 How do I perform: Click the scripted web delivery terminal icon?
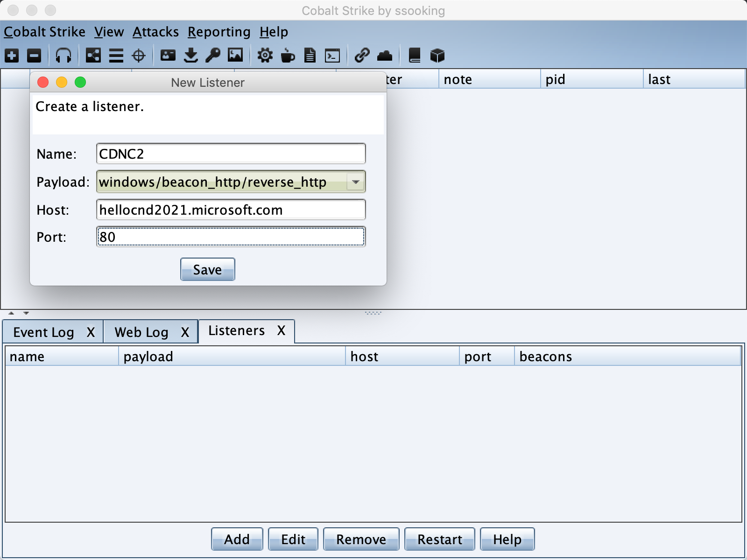coord(332,56)
